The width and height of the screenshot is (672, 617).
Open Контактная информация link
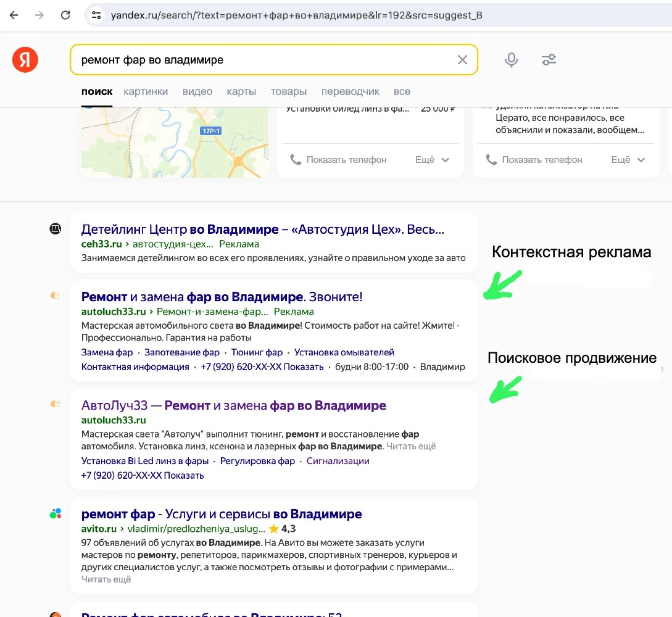135,366
